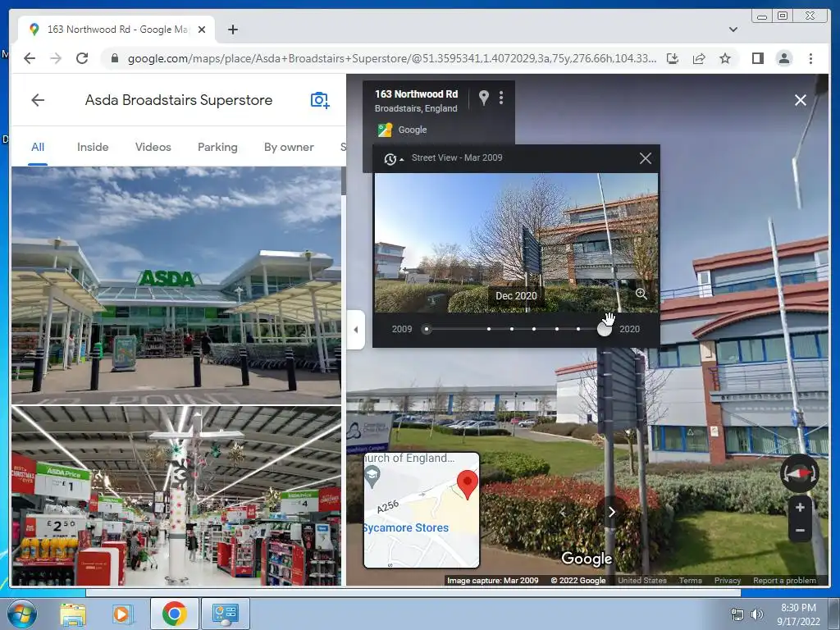Switch to the Videos tab

(x=153, y=147)
